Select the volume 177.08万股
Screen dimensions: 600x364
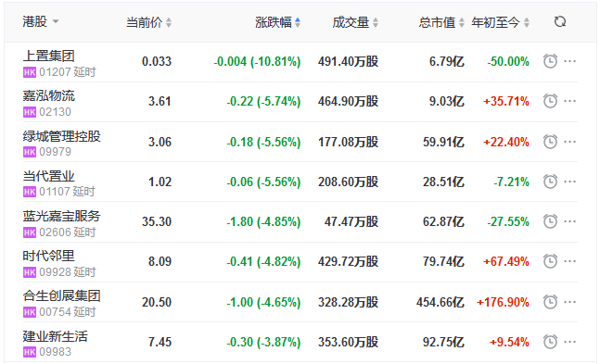coord(348,142)
